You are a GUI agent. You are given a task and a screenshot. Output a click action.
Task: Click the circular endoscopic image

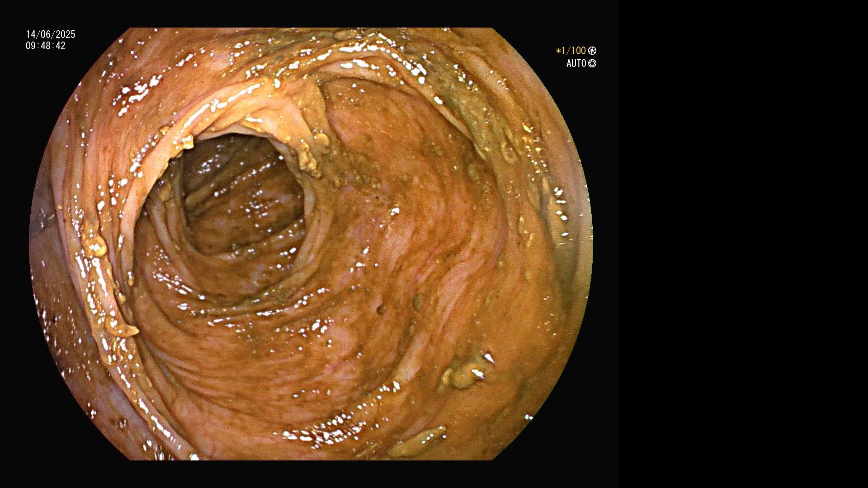pos(311,244)
